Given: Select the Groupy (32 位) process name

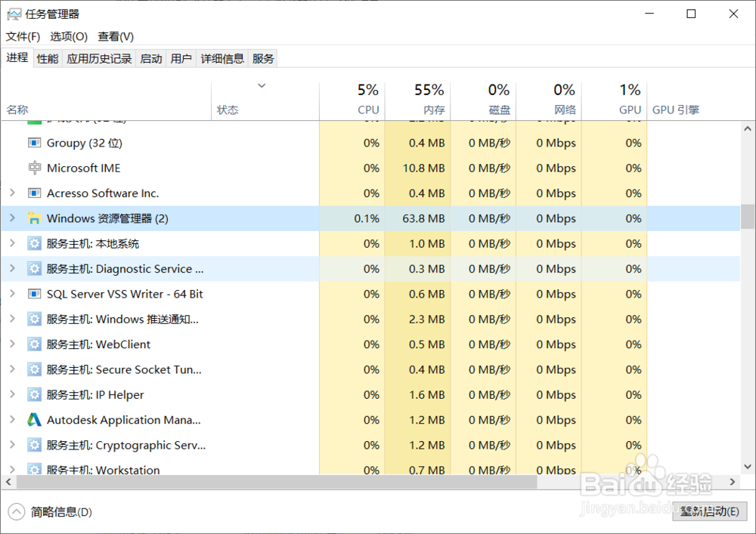Looking at the screenshot, I should point(85,143).
